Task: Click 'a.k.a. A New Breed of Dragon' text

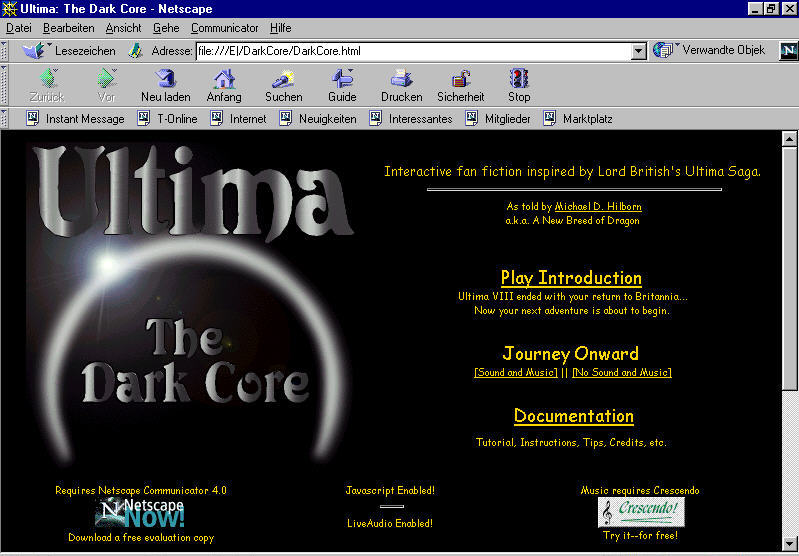Action: [572, 221]
